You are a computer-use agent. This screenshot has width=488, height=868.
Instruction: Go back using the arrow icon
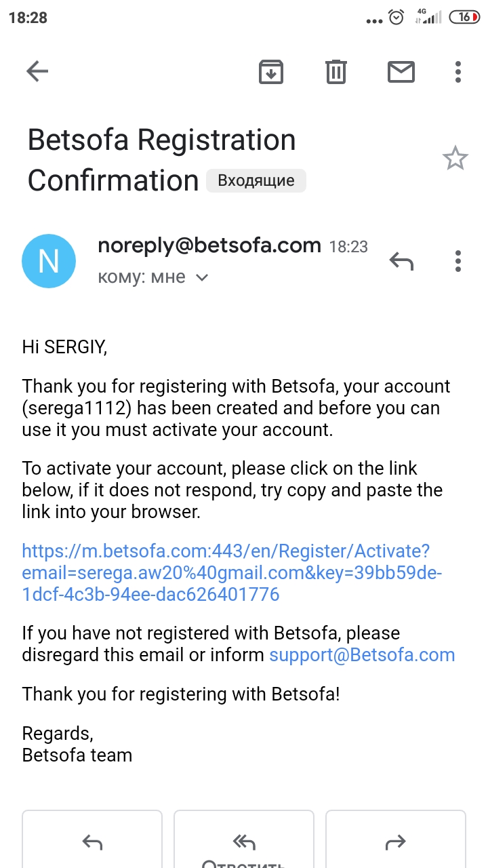tap(37, 71)
